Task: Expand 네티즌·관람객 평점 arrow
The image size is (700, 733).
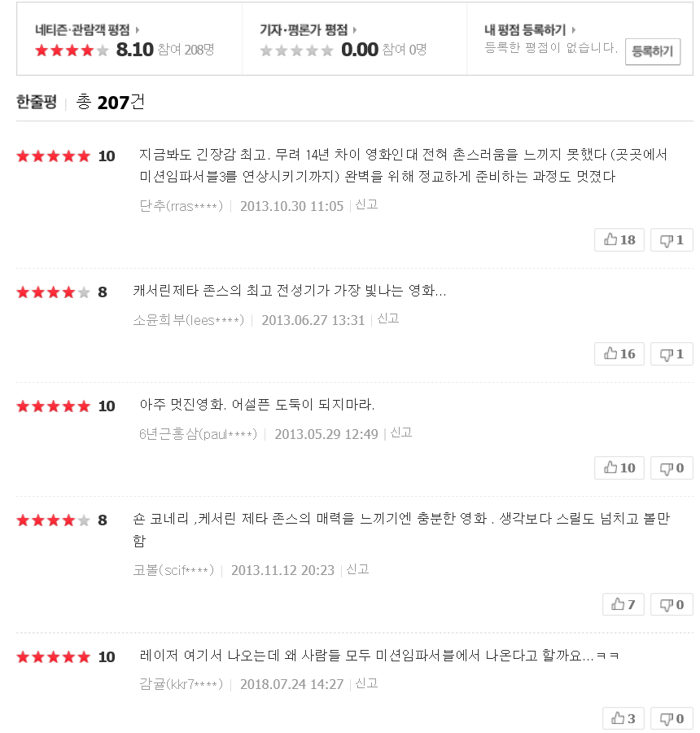Action: point(137,30)
